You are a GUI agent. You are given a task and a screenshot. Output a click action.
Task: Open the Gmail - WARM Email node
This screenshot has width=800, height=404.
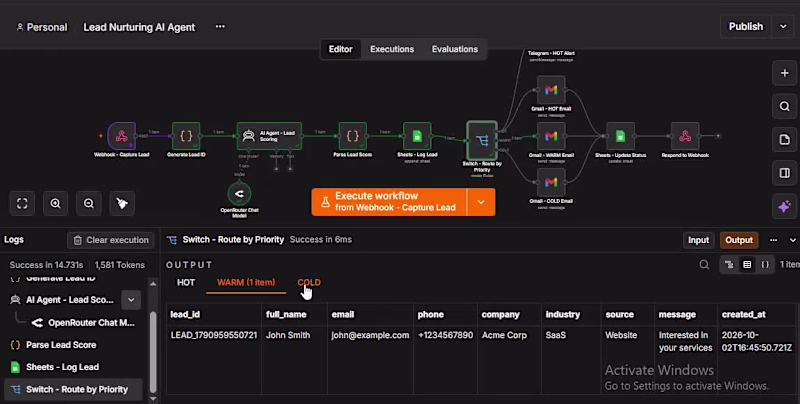coord(551,136)
